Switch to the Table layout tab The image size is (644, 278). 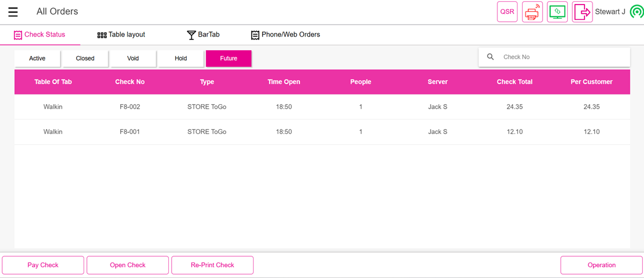click(121, 35)
